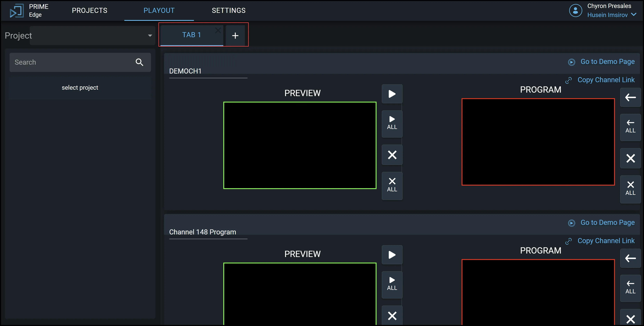Play the Channel 148 Program preview
Viewport: 644px width, 326px height.
pos(392,255)
